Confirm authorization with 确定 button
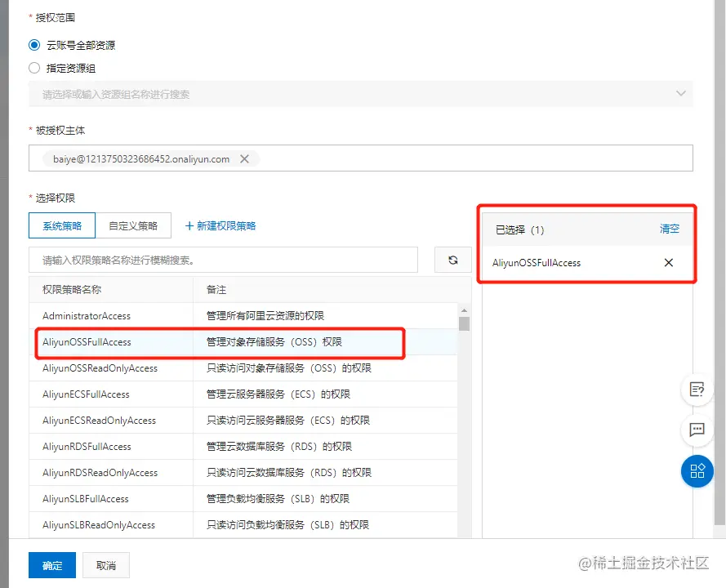This screenshot has width=726, height=588. (x=52, y=565)
